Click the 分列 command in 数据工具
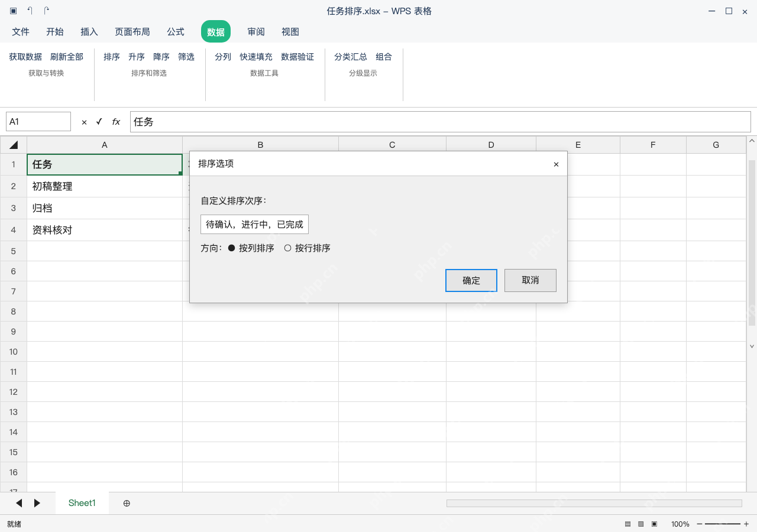The image size is (757, 532). coord(223,57)
